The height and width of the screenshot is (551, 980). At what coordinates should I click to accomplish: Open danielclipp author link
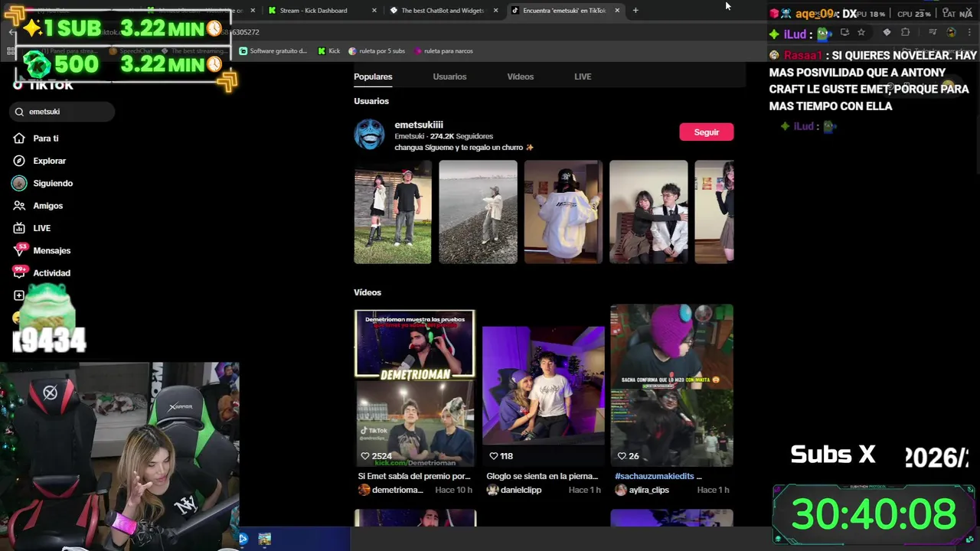point(521,490)
